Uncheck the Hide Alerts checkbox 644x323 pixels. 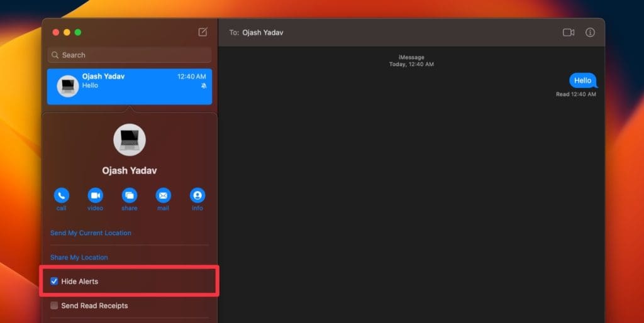pyautogui.click(x=54, y=281)
